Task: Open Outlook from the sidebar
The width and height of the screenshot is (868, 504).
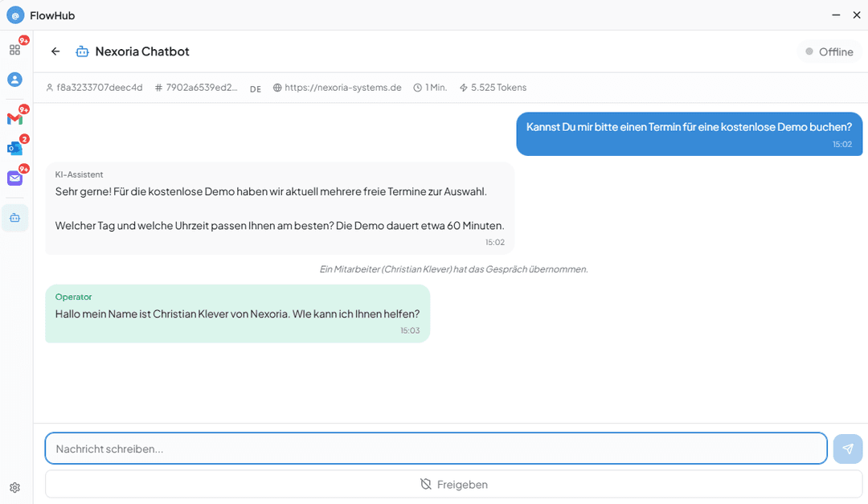Action: click(14, 148)
